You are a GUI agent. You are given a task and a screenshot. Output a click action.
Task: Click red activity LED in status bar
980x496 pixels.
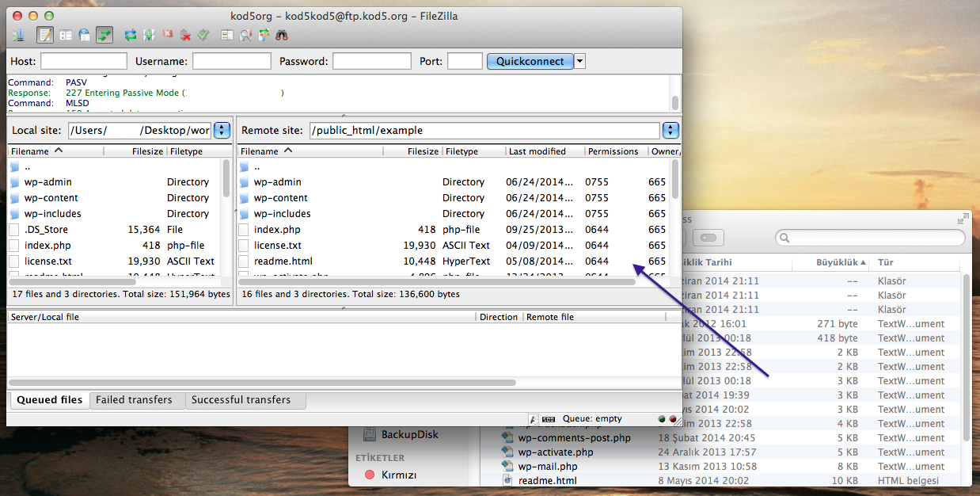pos(673,419)
